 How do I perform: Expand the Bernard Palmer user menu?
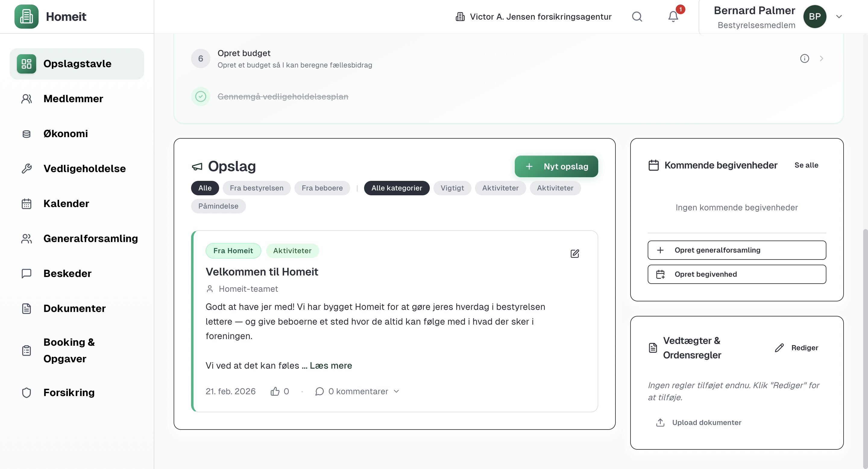click(x=839, y=17)
